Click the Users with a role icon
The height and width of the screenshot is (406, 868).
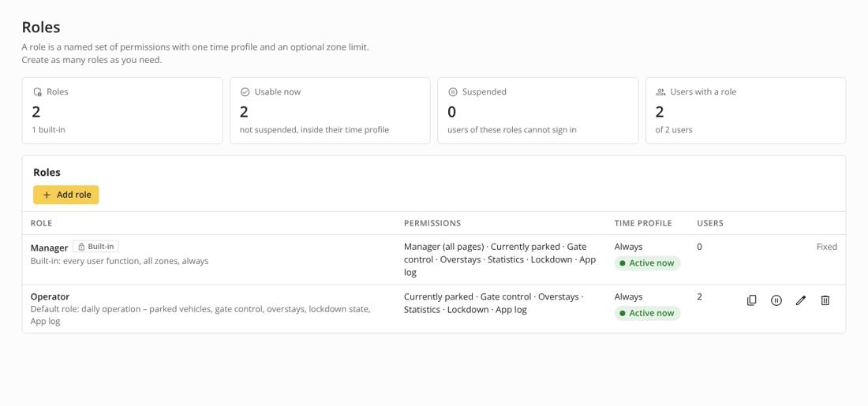(660, 91)
